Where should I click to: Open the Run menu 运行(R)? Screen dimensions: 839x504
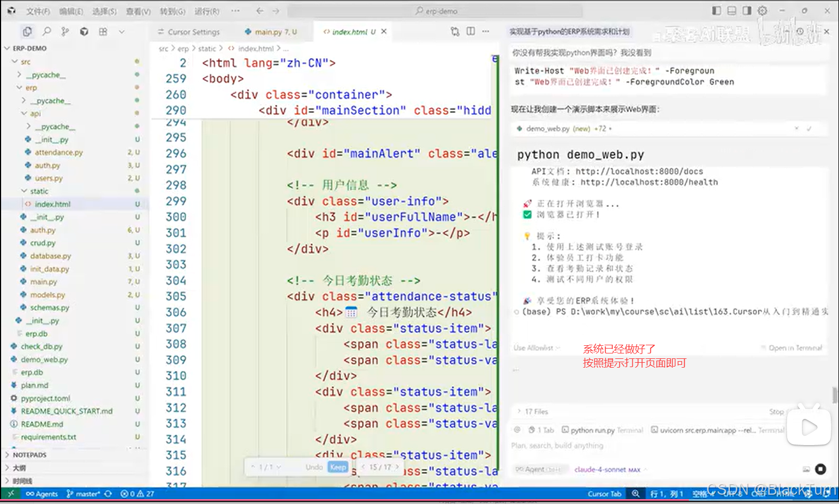pos(207,11)
